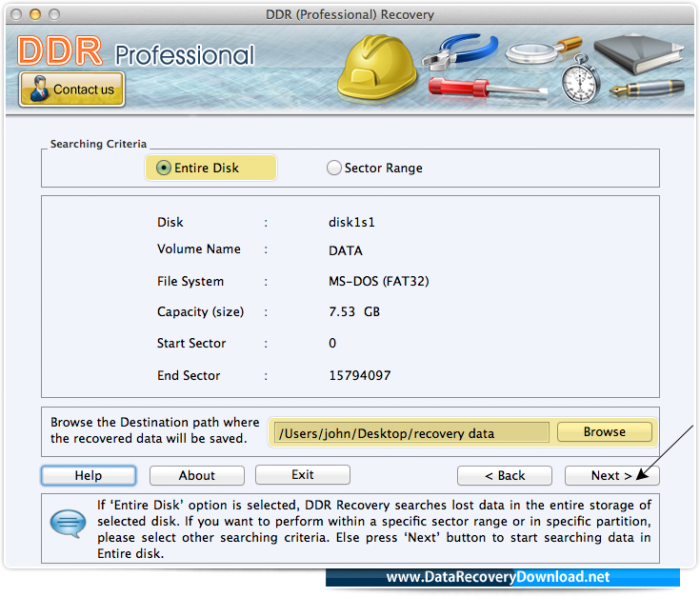This screenshot has width=700, height=597.
Task: Click the magnifying glass icon
Action: [x=543, y=50]
